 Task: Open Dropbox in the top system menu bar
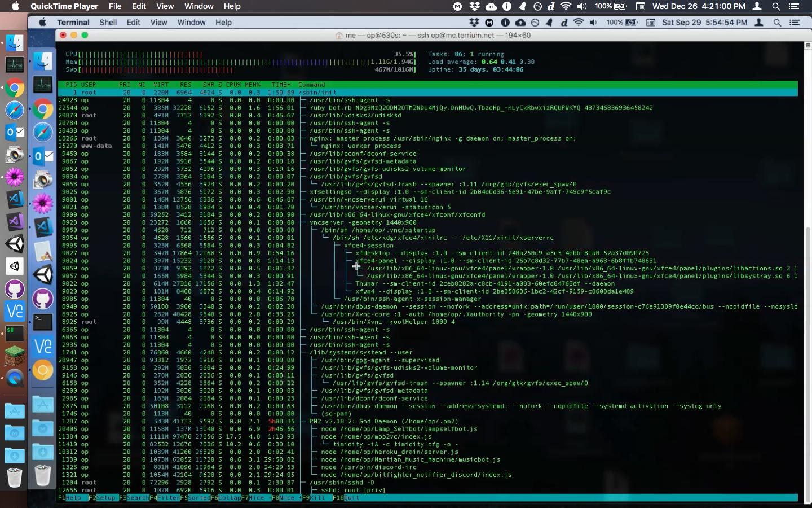coord(475,6)
